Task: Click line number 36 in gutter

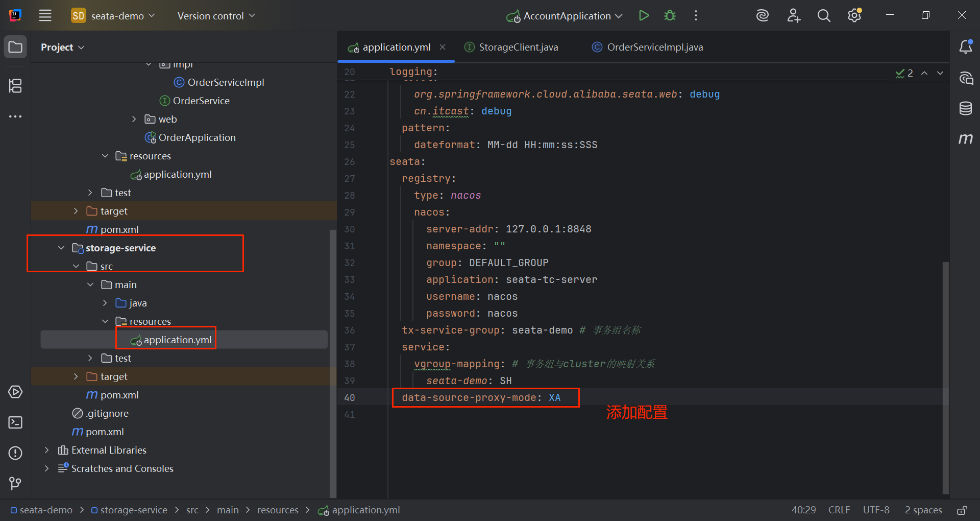Action: (x=349, y=330)
